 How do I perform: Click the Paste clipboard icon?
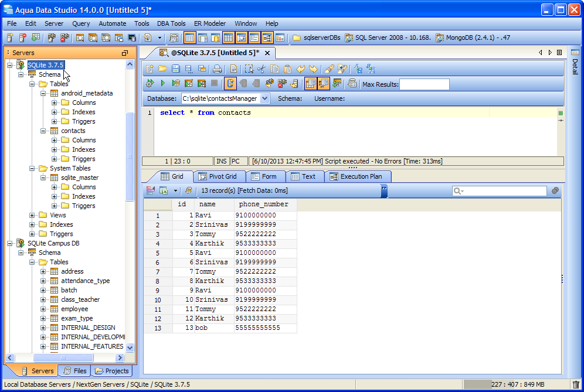(287, 69)
